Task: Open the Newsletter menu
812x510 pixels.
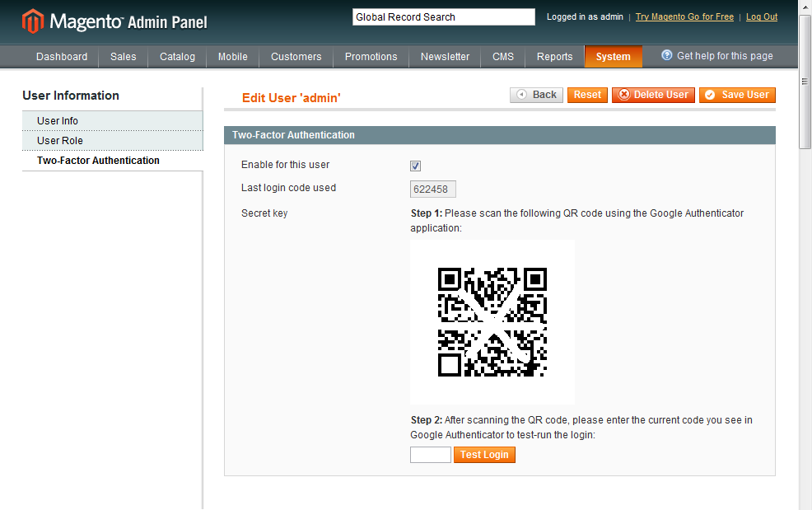Action: click(445, 57)
